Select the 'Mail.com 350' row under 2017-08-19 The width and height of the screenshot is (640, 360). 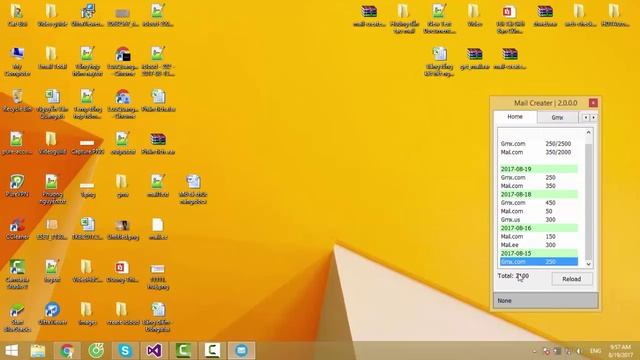pos(539,186)
